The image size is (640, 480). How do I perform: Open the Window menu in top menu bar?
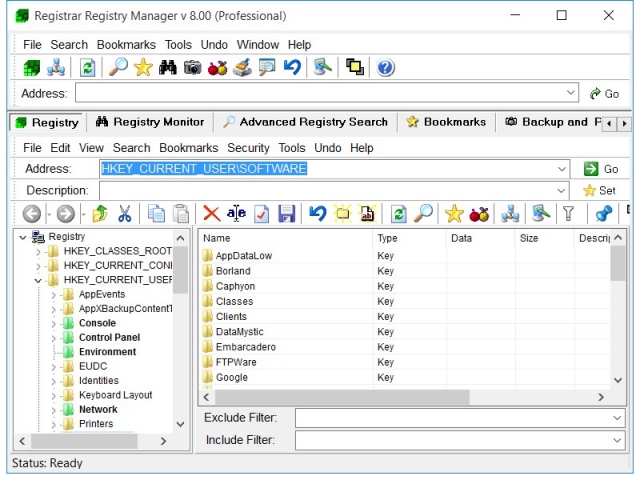click(x=258, y=44)
